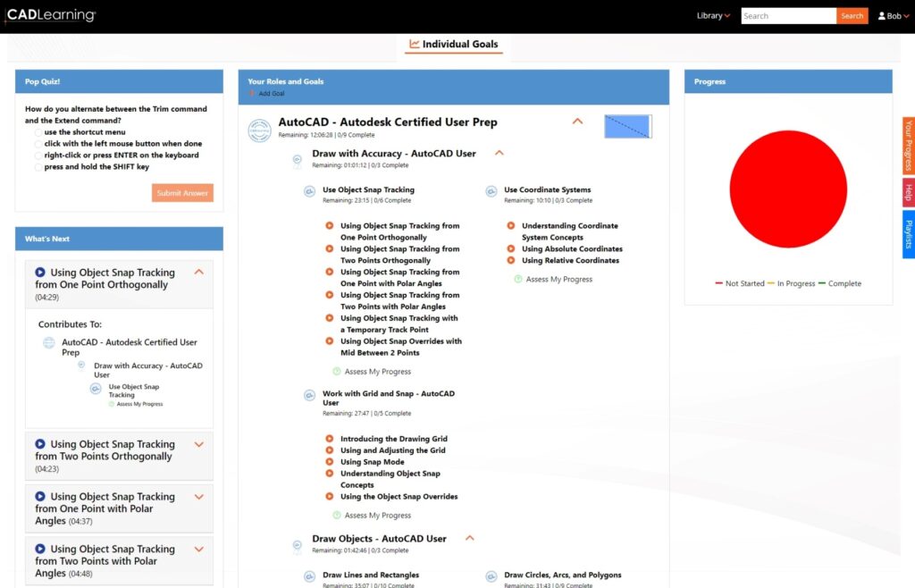Click blue play icon for Two Points Orthogonally

coord(40,444)
